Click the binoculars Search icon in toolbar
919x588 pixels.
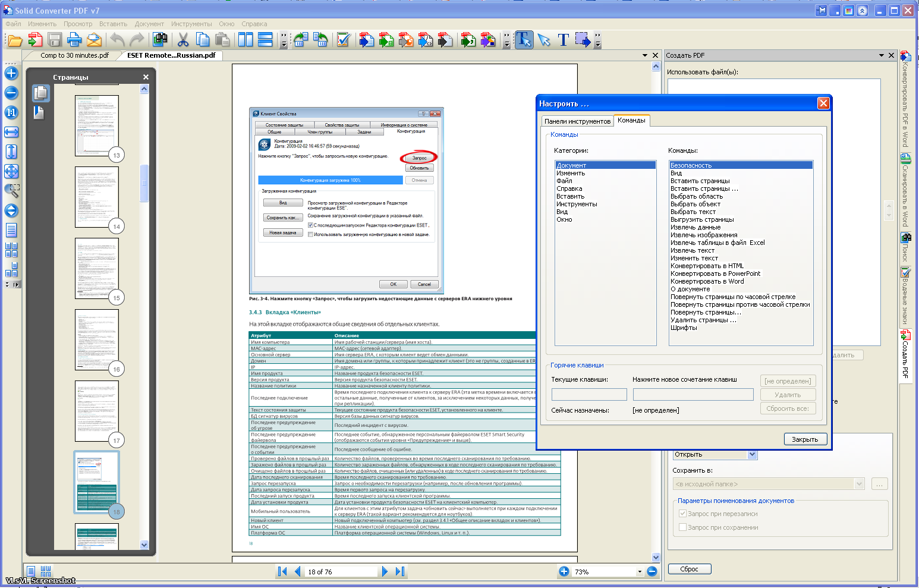point(159,40)
